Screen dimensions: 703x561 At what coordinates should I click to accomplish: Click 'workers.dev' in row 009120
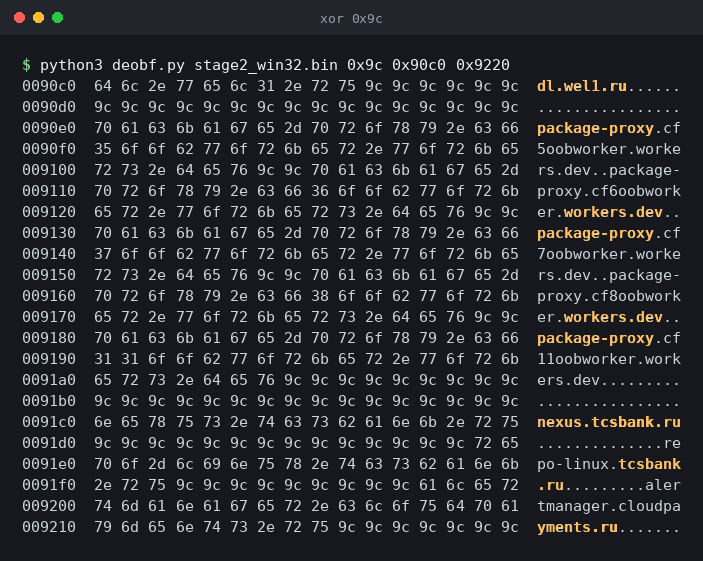click(613, 212)
